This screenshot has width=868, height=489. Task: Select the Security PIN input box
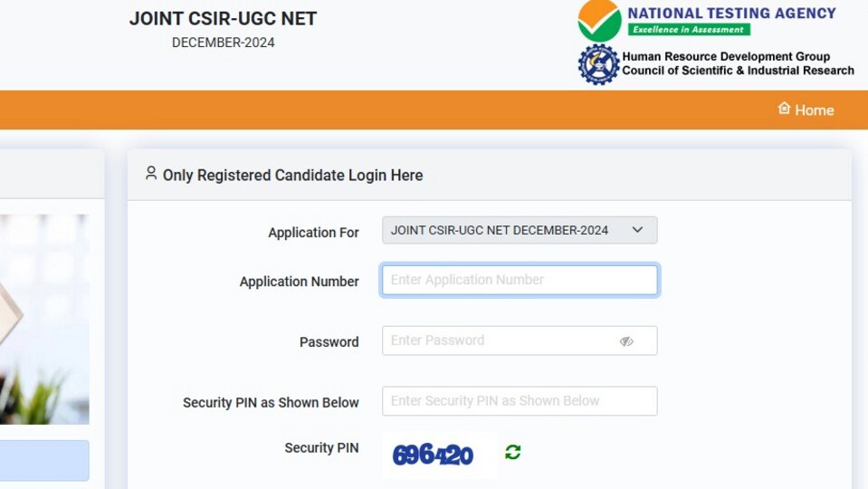[520, 401]
